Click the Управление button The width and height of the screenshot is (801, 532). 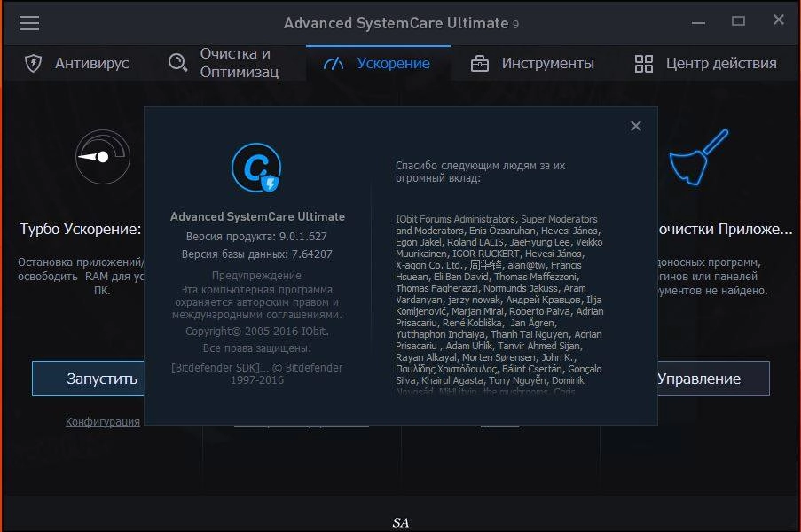pos(713,379)
